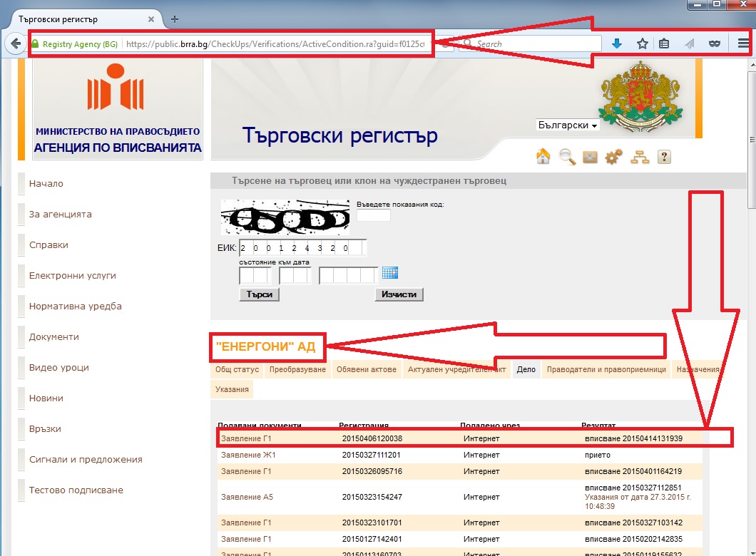
Task: Open a new browser tab with plus button
Action: 175,19
